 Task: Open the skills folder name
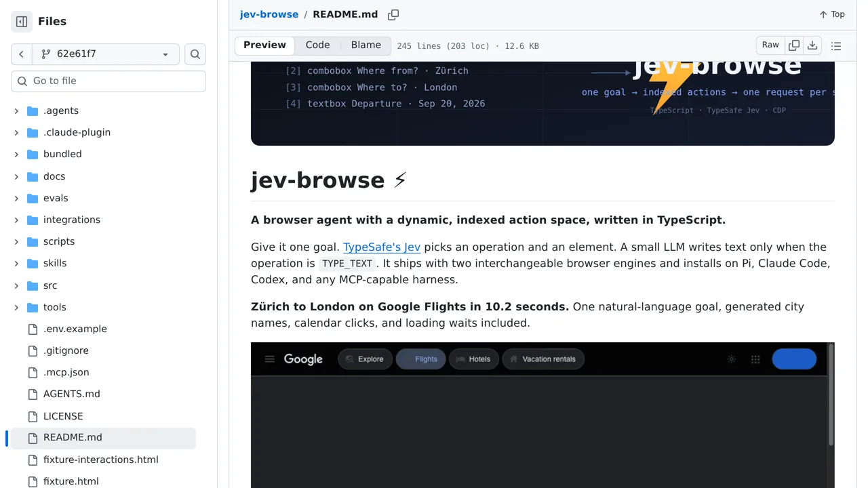click(55, 263)
